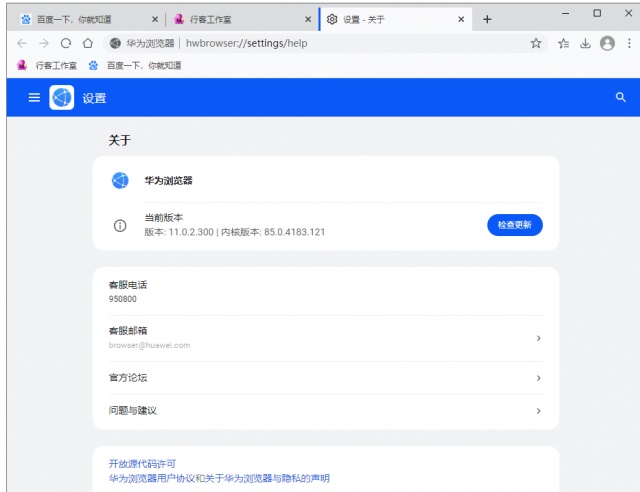Click the Huawei Browser logo in header
Screen dimensions: 640x492
[62, 98]
